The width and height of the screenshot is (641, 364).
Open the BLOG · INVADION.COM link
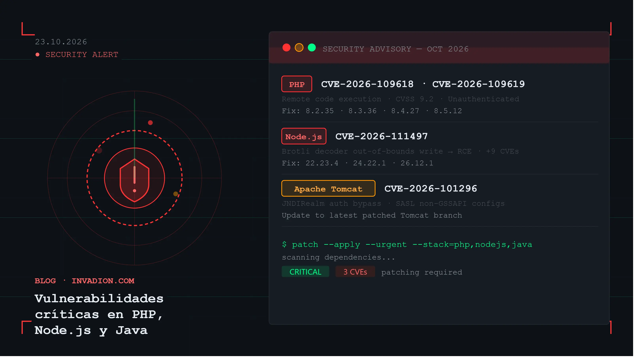(x=84, y=281)
